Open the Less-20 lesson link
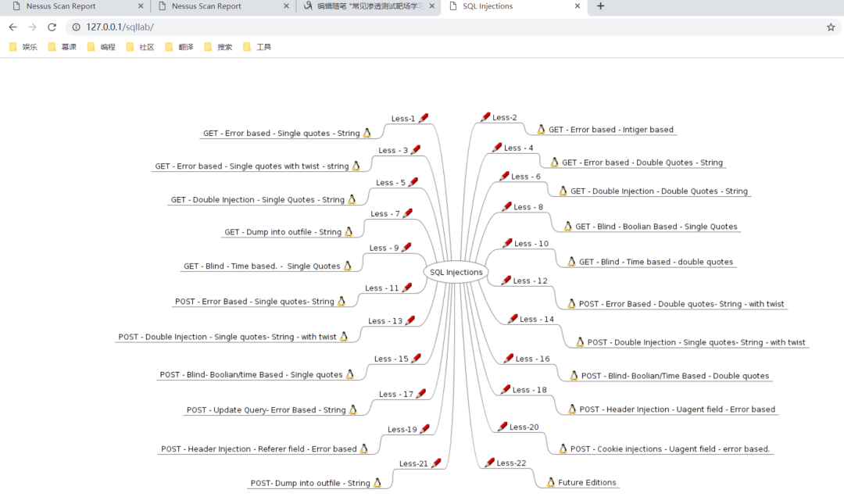 tap(524, 427)
